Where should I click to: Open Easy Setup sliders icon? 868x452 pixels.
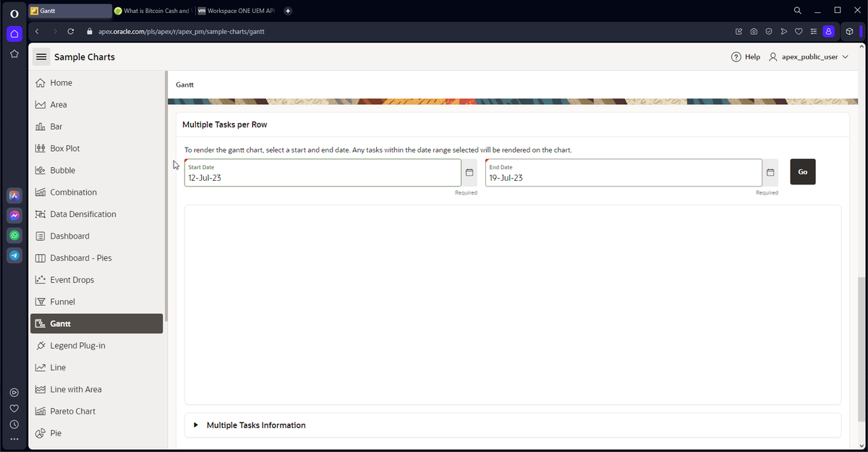click(x=814, y=31)
